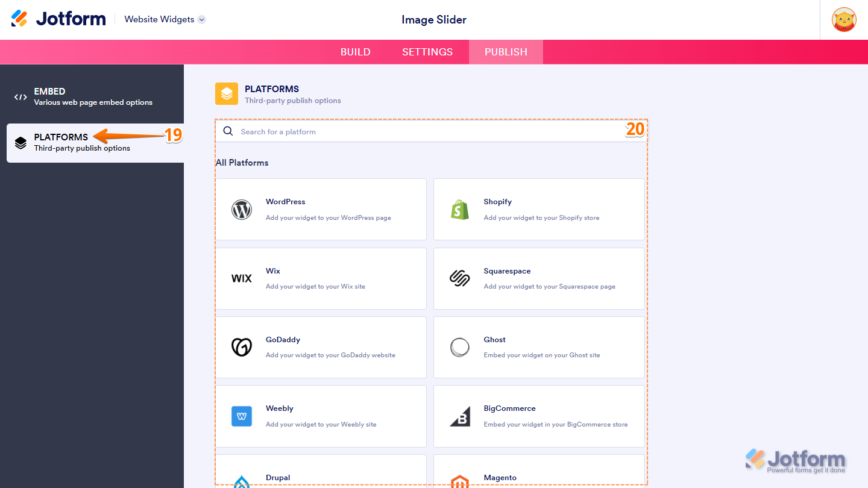Click the Ghost circle icon
Screen dimensions: 868x488
pyautogui.click(x=460, y=347)
